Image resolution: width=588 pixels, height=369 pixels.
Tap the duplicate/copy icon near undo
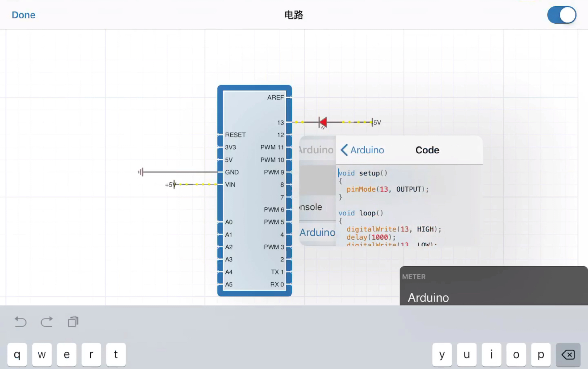73,321
